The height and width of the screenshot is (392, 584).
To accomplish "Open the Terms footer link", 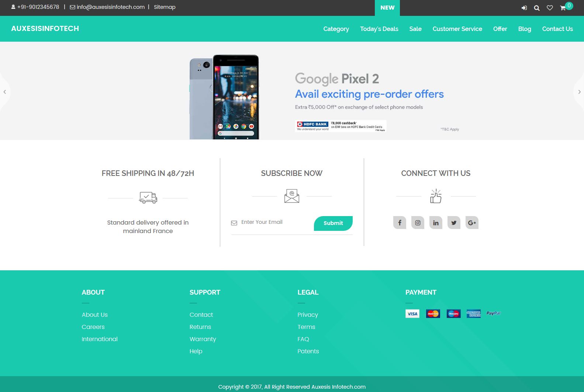I will (x=306, y=327).
